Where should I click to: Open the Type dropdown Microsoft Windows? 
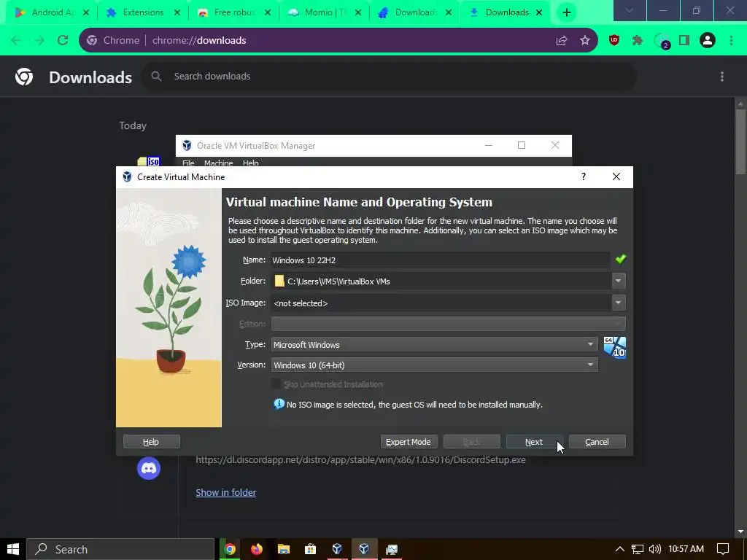coord(434,344)
